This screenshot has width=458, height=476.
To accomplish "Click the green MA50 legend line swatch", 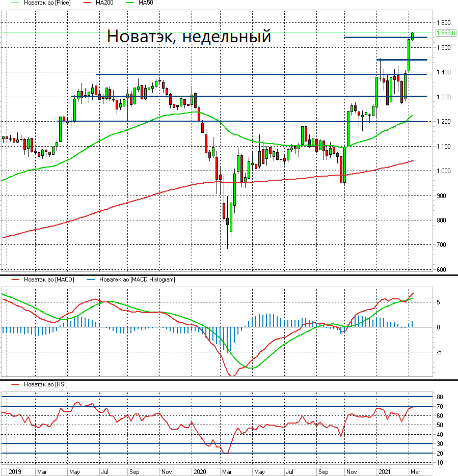I will [130, 3].
